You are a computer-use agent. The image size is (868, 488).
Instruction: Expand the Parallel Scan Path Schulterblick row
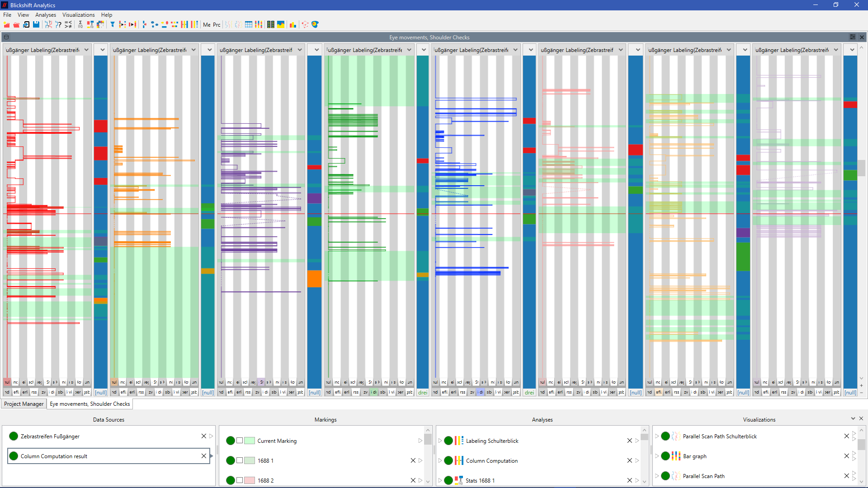[x=657, y=436]
